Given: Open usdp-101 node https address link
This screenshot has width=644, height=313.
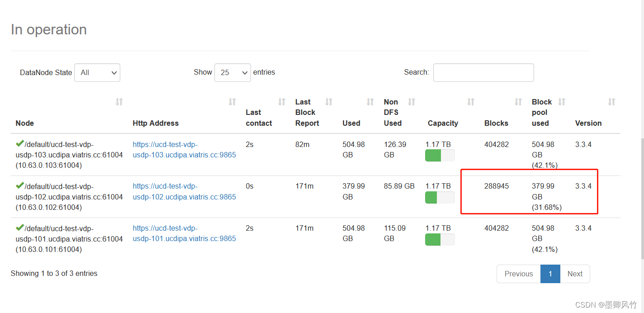Looking at the screenshot, I should click(x=185, y=233).
